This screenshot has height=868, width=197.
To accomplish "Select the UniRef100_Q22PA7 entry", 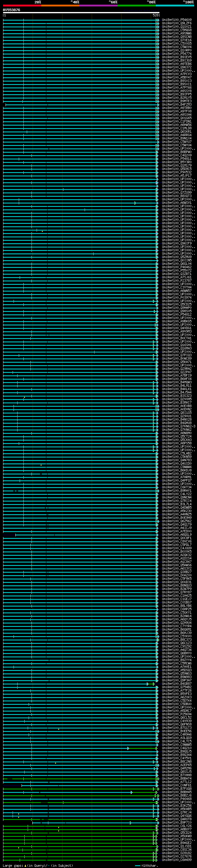I will [x=177, y=372].
